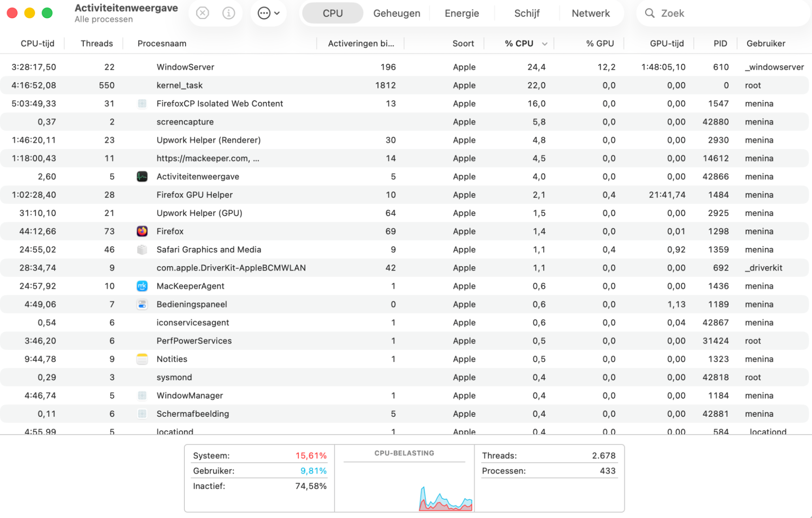Viewport: 812px width, 518px height.
Task: Click the Threads total 2.678
Action: pyautogui.click(x=604, y=455)
